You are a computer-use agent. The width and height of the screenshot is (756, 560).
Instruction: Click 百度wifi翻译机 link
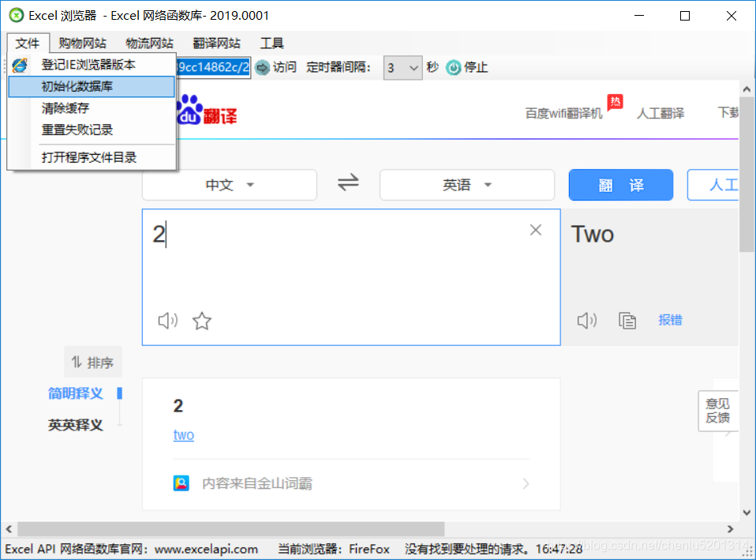click(563, 114)
